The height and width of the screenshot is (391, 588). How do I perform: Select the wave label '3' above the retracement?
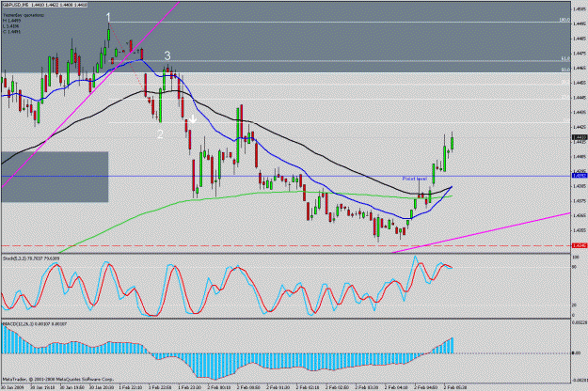pos(167,55)
